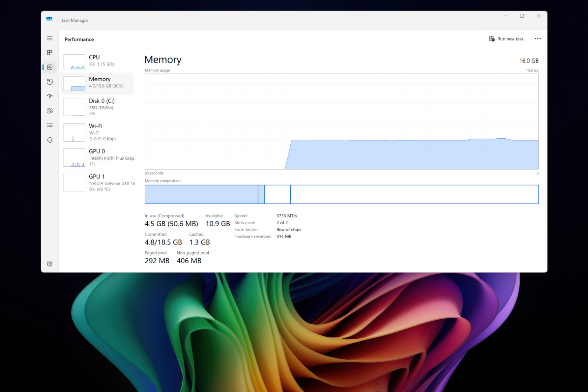This screenshot has width=588, height=392.
Task: Click the Memory usage graph
Action: click(341, 121)
